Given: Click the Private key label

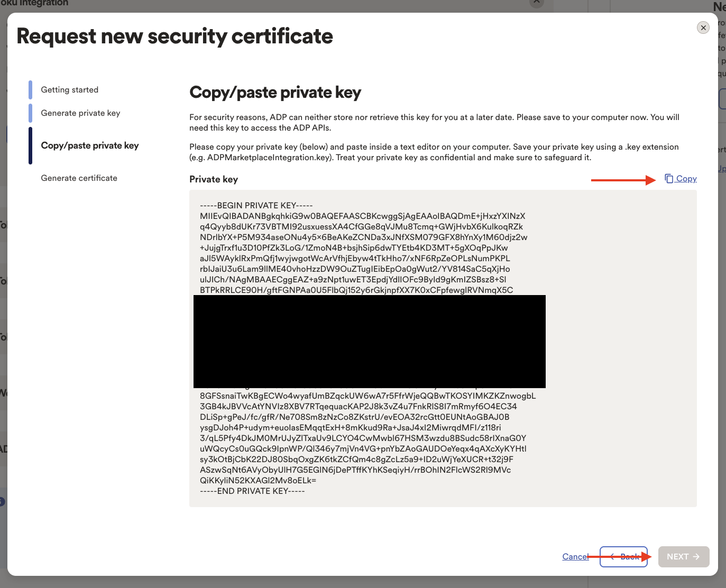Looking at the screenshot, I should click(214, 179).
